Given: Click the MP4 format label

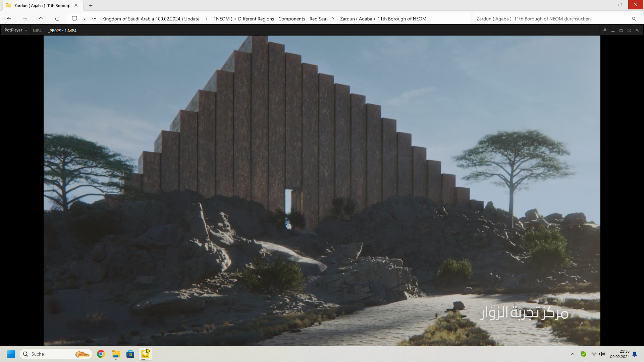Looking at the screenshot, I should pos(37,31).
